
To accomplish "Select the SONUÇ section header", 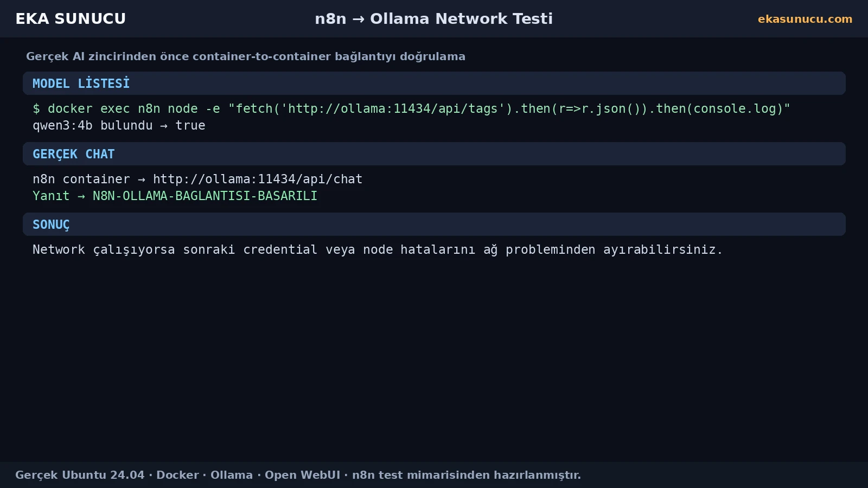I will pyautogui.click(x=434, y=224).
